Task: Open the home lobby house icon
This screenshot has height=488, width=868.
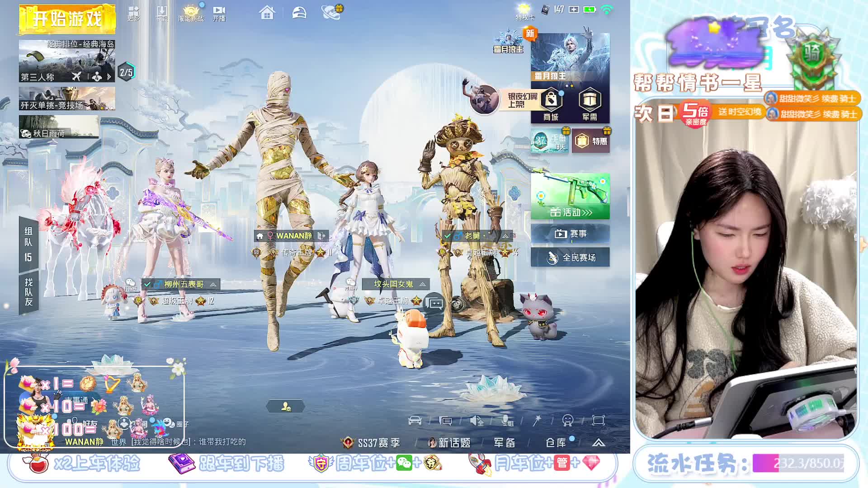Action: [267, 12]
